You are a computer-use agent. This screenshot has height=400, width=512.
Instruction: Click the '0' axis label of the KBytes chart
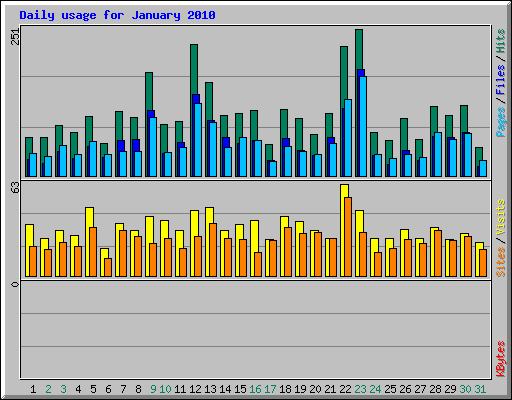pos(15,284)
